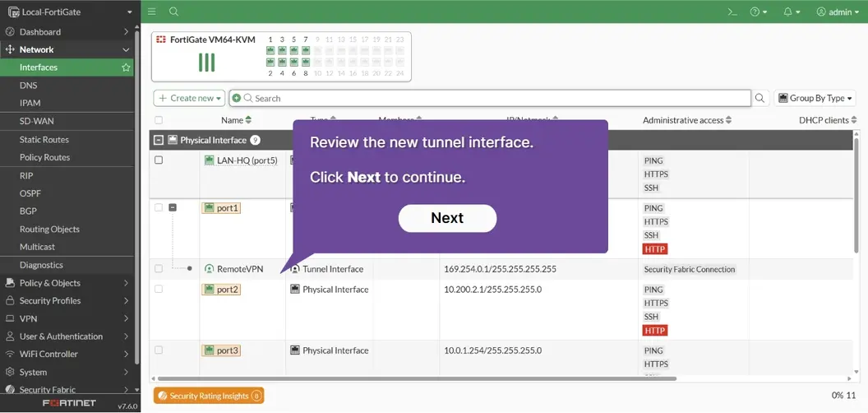Check the RemoteVPN row checkbox
Screen dimensions: 868x413
pos(159,269)
